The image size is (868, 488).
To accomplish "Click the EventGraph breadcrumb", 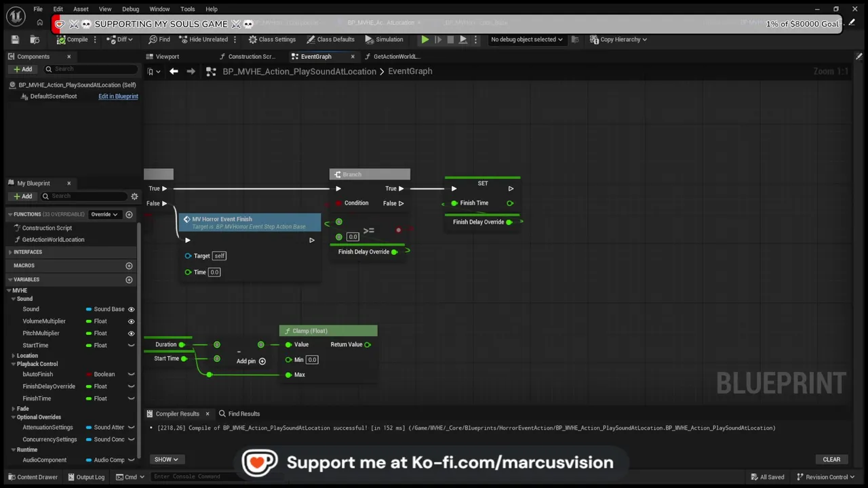I will tap(410, 71).
